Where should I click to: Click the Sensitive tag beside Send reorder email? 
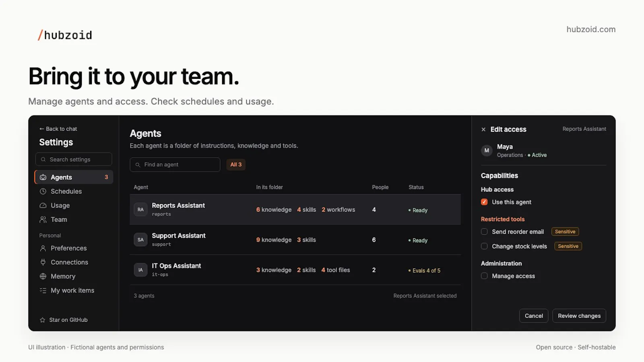565,232
